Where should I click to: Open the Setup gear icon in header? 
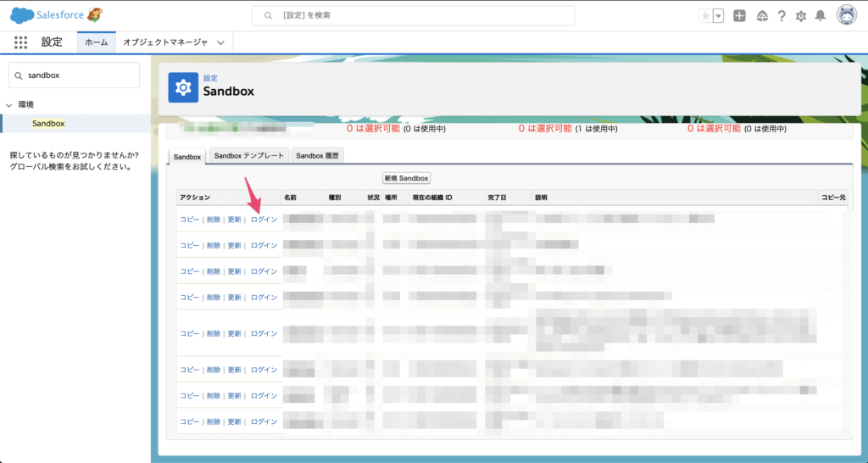point(801,16)
